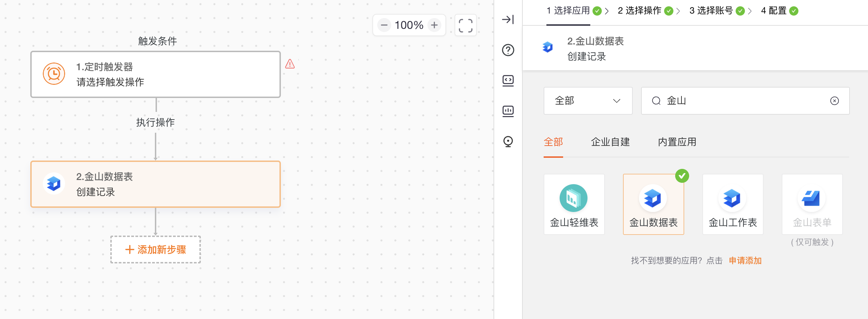Click the 添加新步骤 button
Image resolution: width=868 pixels, height=319 pixels.
click(156, 250)
